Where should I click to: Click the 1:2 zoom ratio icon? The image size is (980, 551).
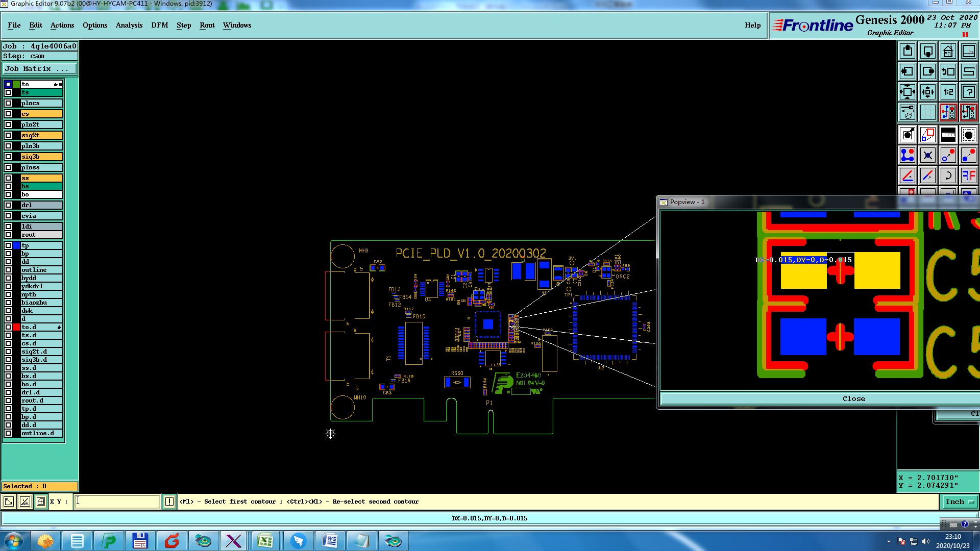(x=948, y=92)
